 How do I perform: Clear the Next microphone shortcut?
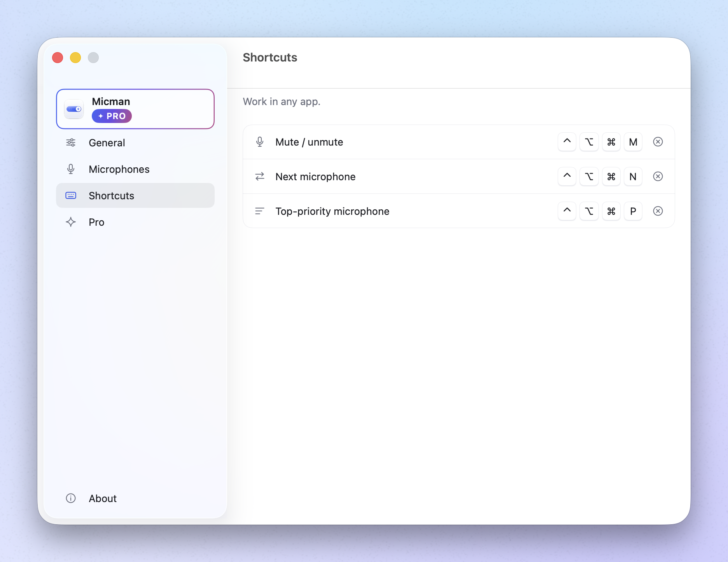[x=658, y=176]
